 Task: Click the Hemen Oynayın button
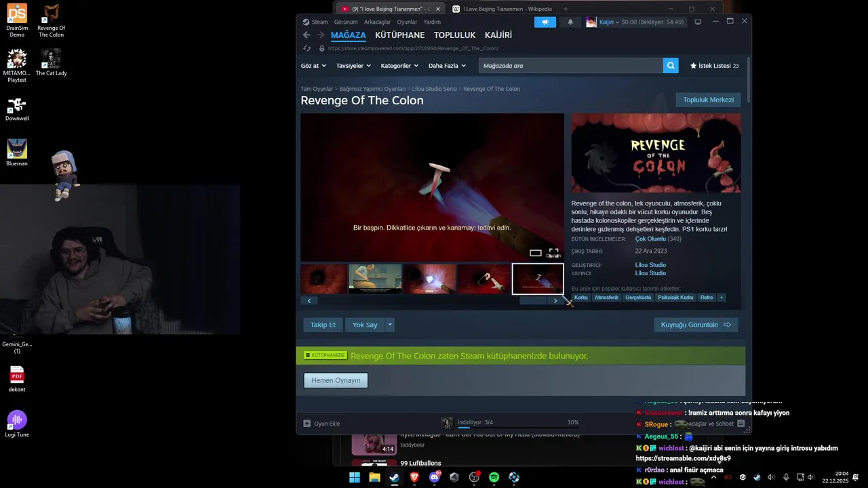(336, 380)
